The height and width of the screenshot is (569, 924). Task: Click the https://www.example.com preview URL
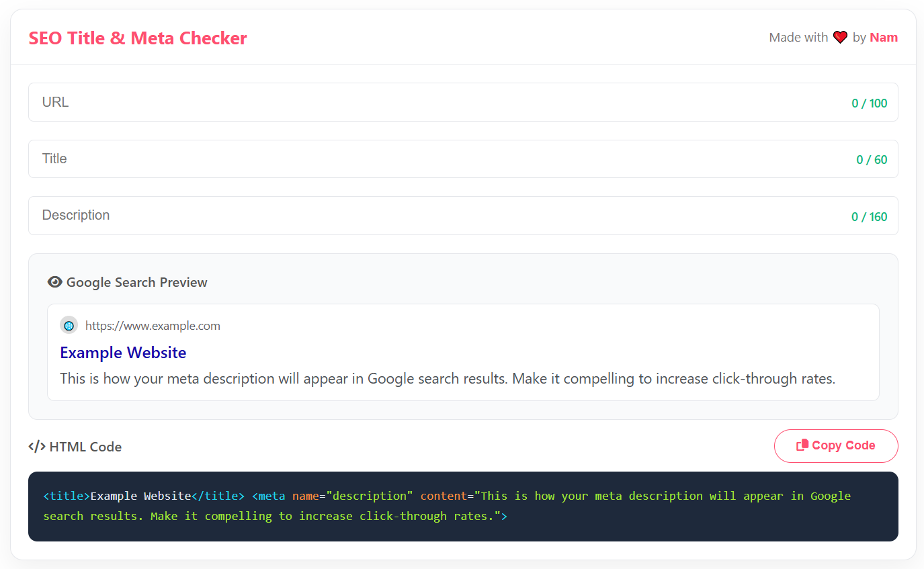tap(153, 325)
